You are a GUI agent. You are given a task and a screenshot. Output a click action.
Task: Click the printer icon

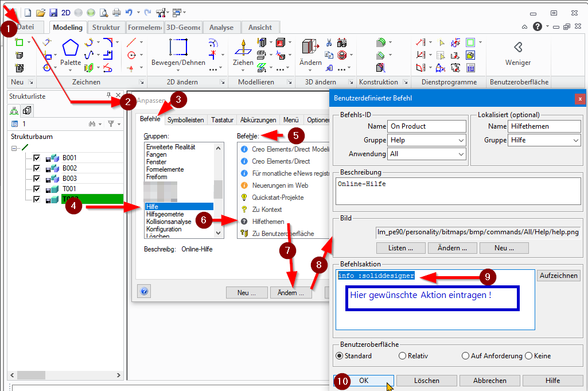pos(116,13)
